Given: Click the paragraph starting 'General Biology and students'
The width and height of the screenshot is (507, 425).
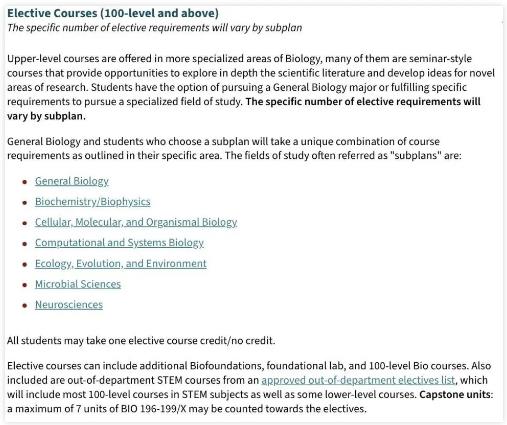Looking at the screenshot, I should tap(234, 148).
